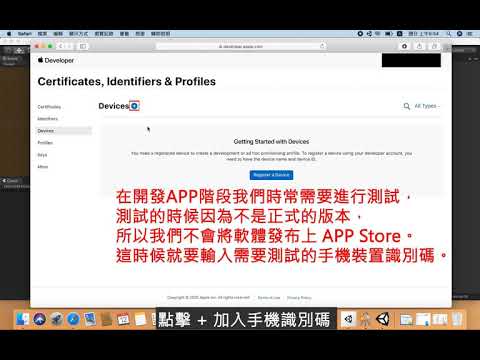Click the Apple Developer logo link
The width and height of the screenshot is (480, 360).
(x=56, y=60)
